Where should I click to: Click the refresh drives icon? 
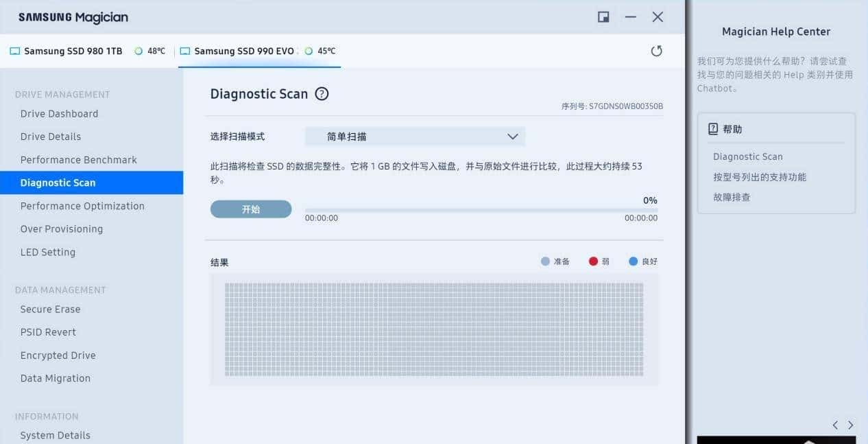[x=656, y=51]
